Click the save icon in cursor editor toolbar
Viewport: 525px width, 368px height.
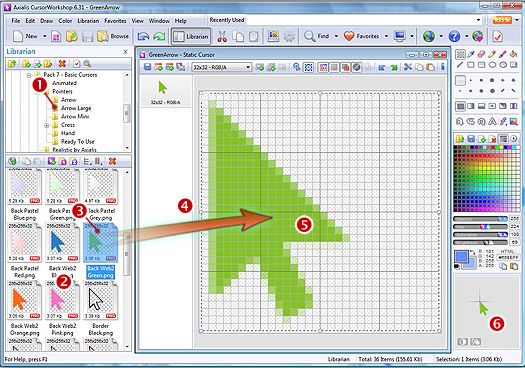point(147,67)
